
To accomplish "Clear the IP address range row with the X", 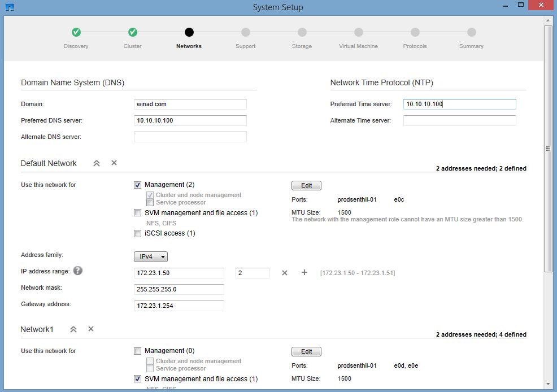I will (284, 273).
